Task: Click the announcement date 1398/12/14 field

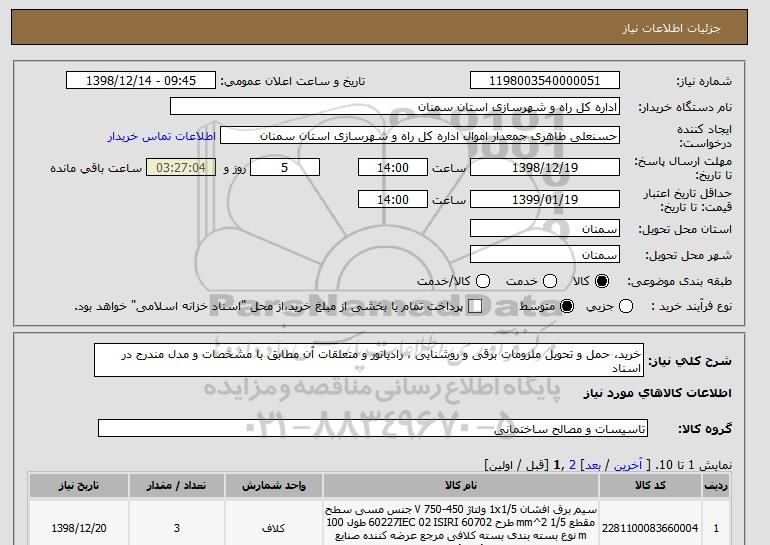Action: point(141,81)
